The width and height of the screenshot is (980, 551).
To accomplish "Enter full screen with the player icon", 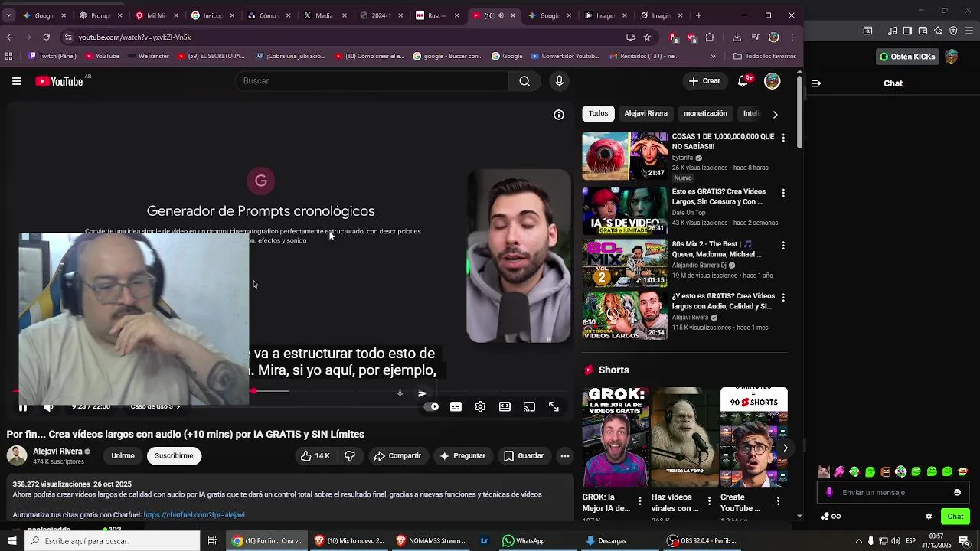I will point(554,407).
